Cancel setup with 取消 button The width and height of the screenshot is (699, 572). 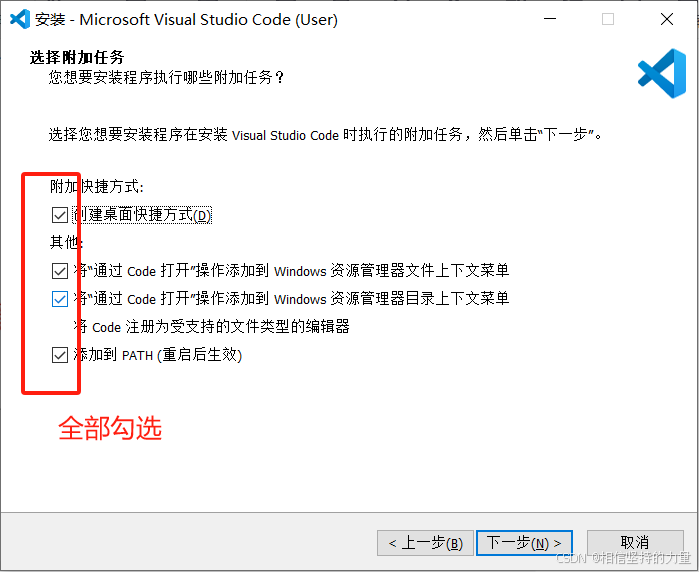[x=635, y=543]
